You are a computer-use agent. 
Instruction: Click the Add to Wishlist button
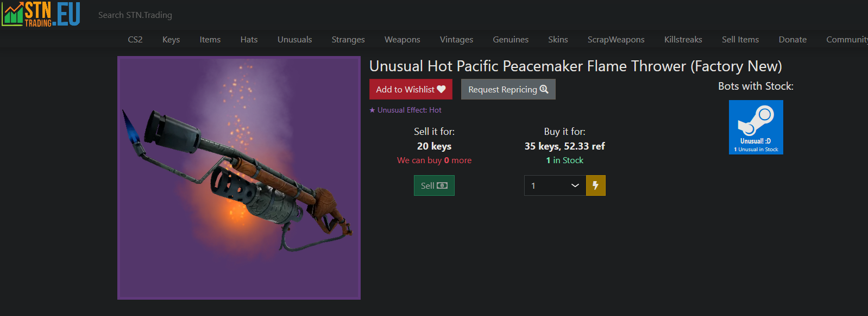[411, 89]
